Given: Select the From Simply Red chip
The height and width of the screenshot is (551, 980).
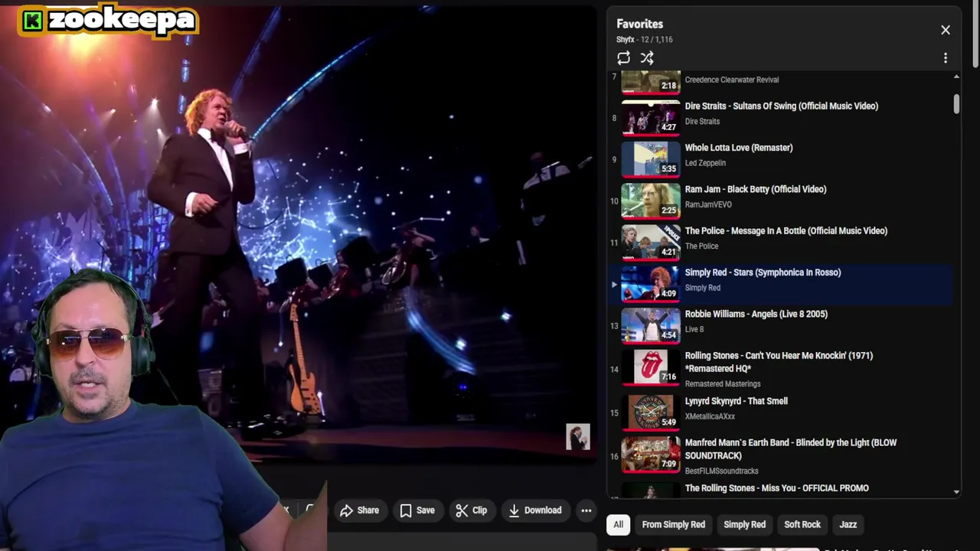Looking at the screenshot, I should [x=673, y=524].
